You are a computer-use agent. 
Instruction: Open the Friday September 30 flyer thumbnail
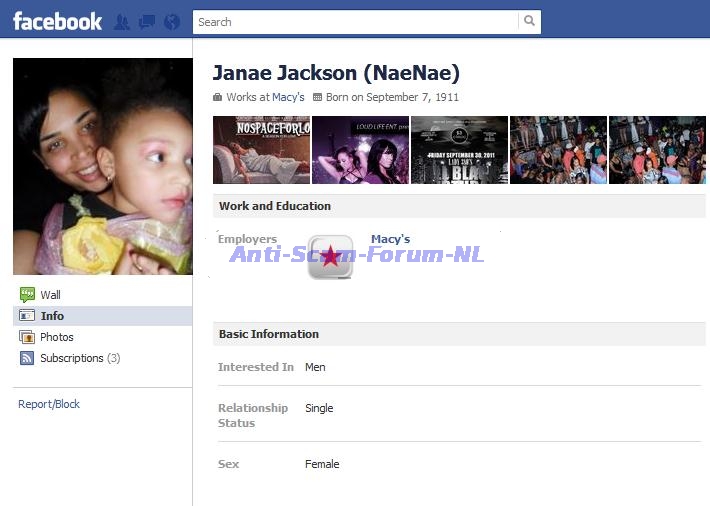459,150
